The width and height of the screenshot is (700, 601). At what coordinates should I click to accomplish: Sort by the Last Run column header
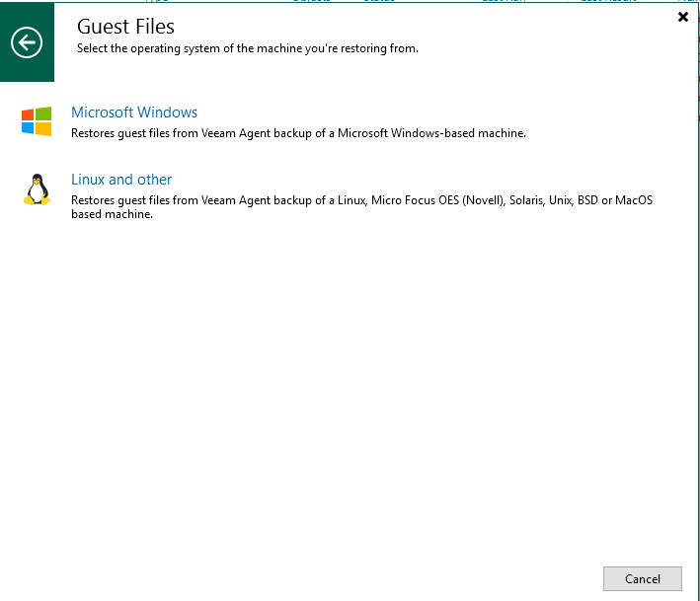click(504, 1)
